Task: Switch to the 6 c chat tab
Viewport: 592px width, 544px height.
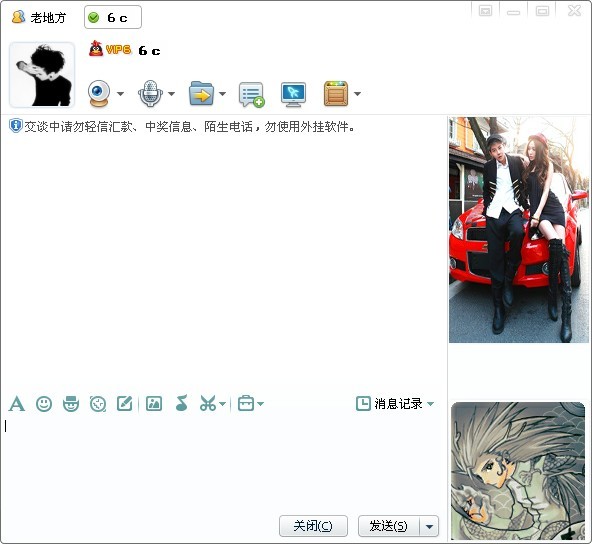Action: 113,17
